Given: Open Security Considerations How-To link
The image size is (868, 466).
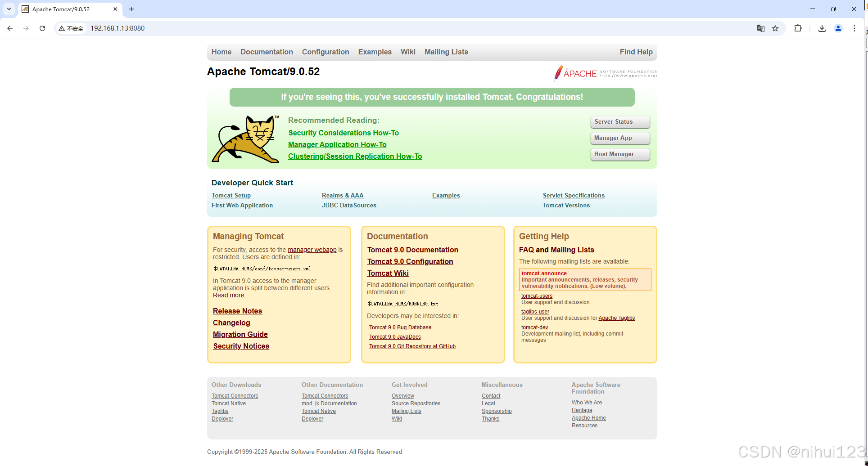Looking at the screenshot, I should pyautogui.click(x=344, y=133).
